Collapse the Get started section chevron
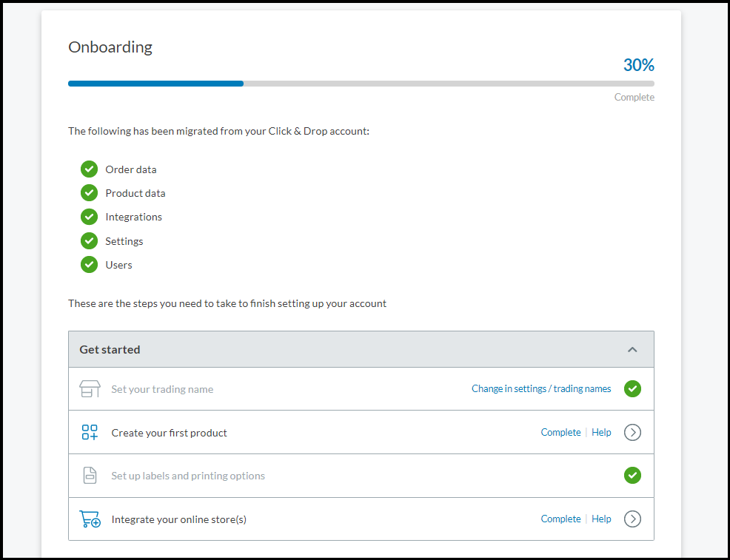The height and width of the screenshot is (560, 730). pos(632,350)
